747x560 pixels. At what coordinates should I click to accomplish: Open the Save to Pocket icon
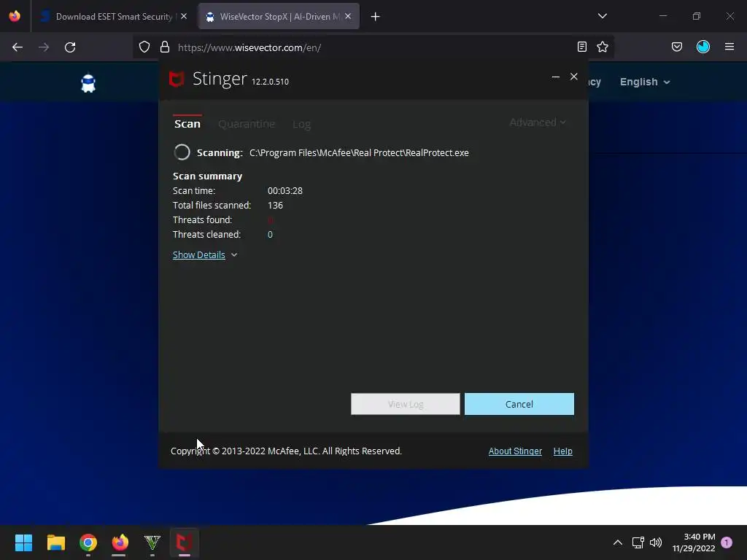point(677,47)
